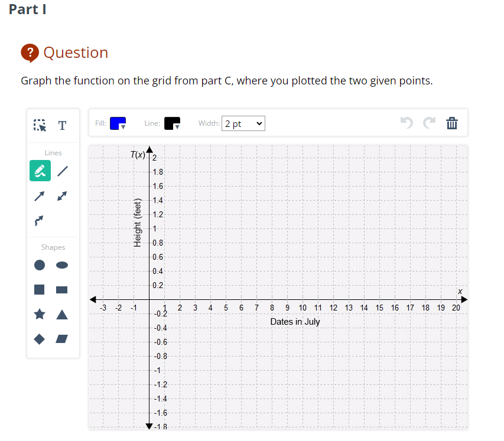Choose the diamond shape tool
This screenshot has width=504, height=441.
coord(39,338)
